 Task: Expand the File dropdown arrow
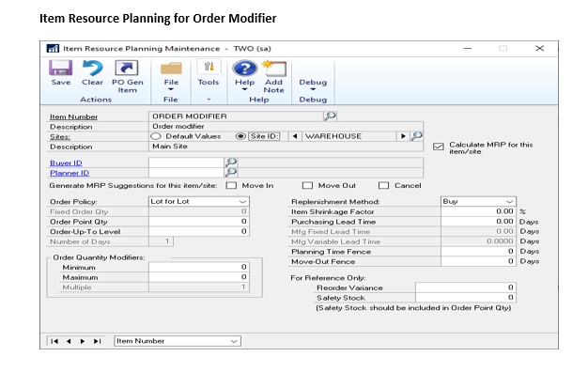[x=171, y=89]
